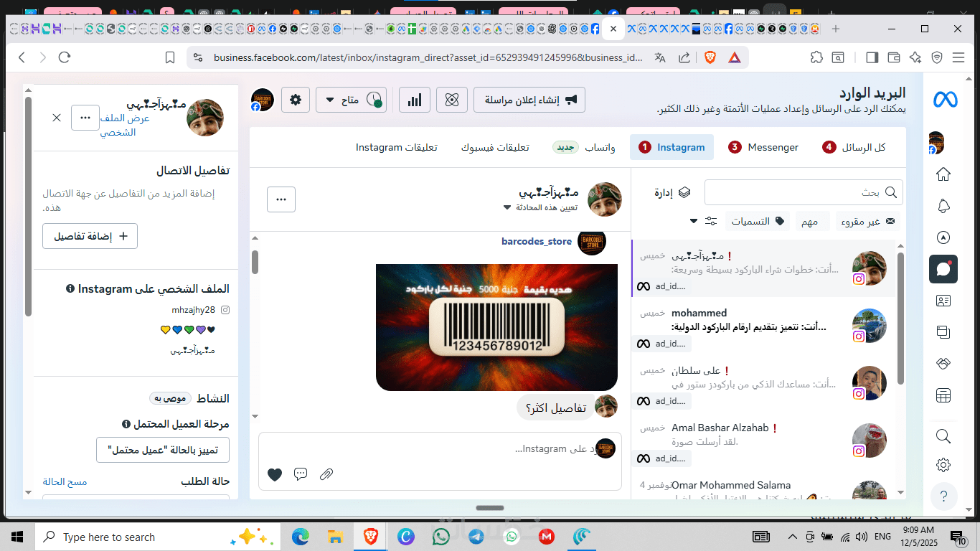Open Omar Mohammed Salama conversation
The image size is (980, 551).
pyautogui.click(x=763, y=486)
